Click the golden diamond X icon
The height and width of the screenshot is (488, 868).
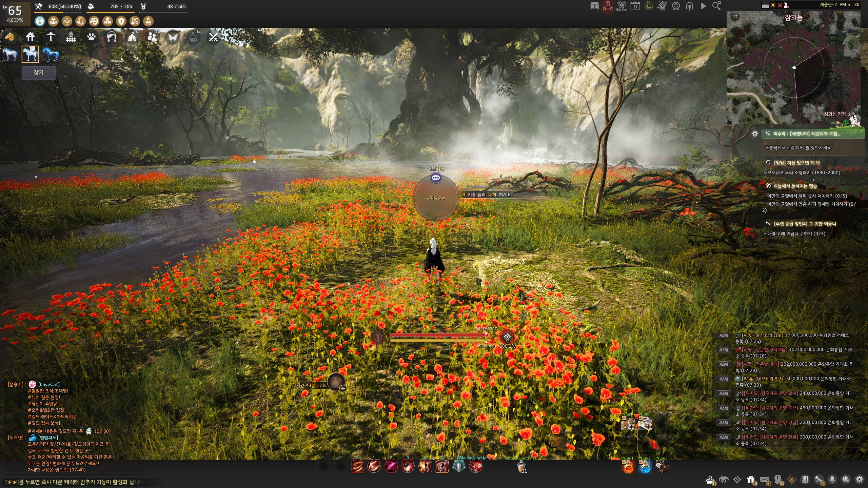coord(792,480)
